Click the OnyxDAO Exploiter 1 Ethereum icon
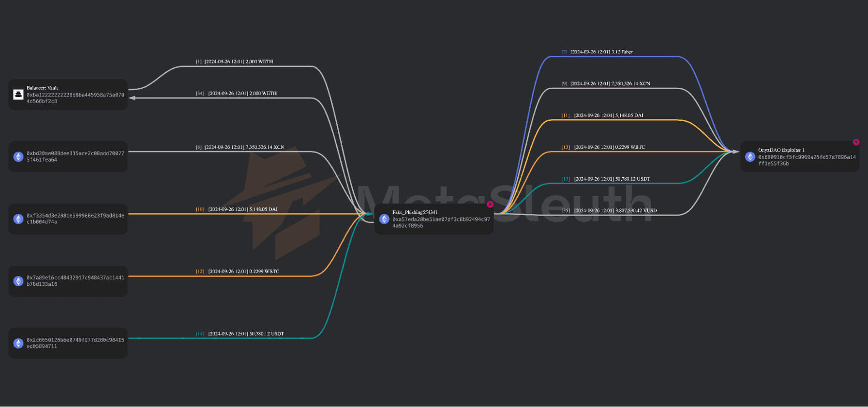 tap(750, 156)
